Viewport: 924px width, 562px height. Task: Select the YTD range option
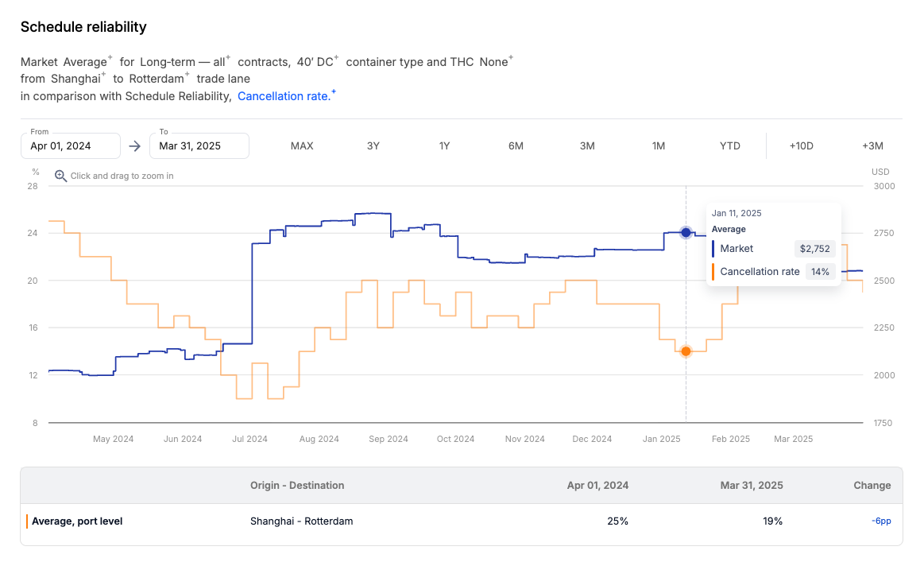click(x=729, y=145)
